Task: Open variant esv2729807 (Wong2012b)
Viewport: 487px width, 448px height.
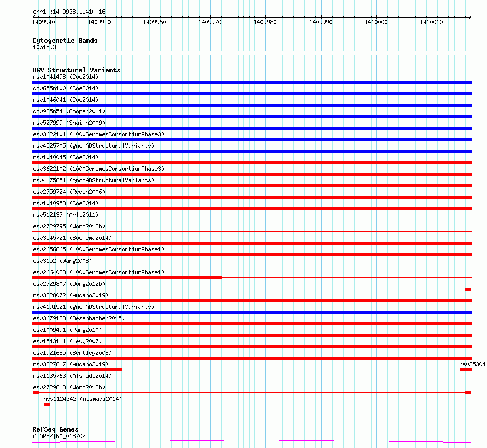Action: [69, 284]
